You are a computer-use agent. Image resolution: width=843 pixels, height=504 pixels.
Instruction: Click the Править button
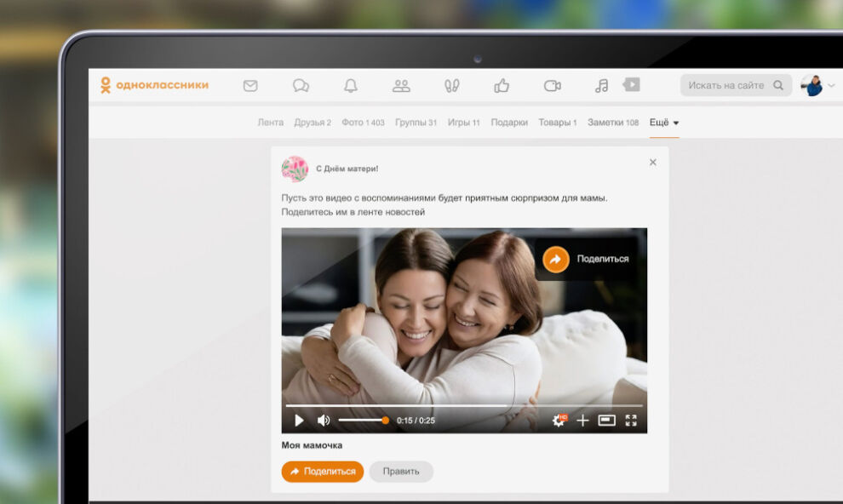[401, 472]
